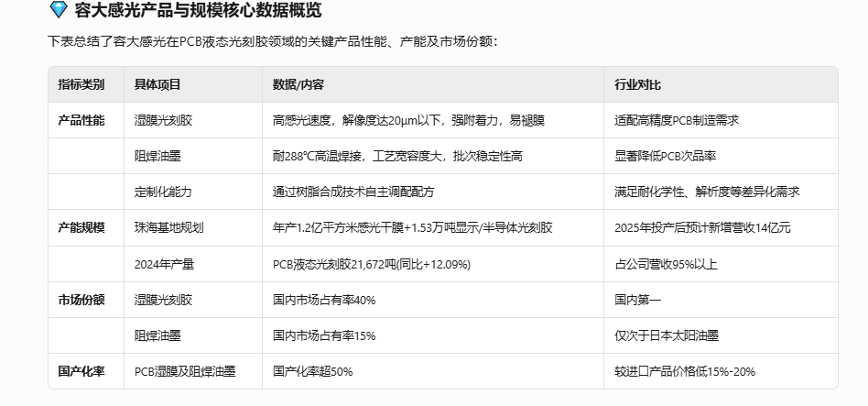Select the 2024年产量 cell
Viewport: 868px width, 406px height.
pos(164,264)
